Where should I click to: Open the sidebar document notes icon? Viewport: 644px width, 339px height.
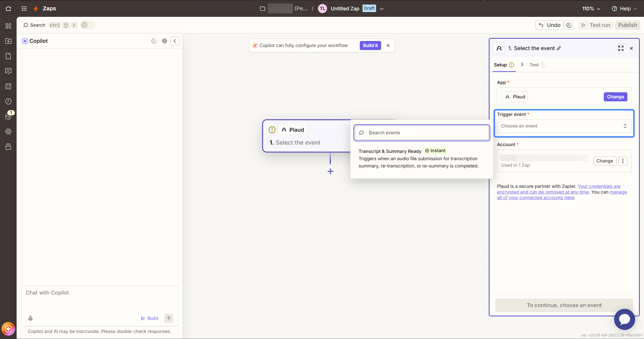(x=8, y=56)
